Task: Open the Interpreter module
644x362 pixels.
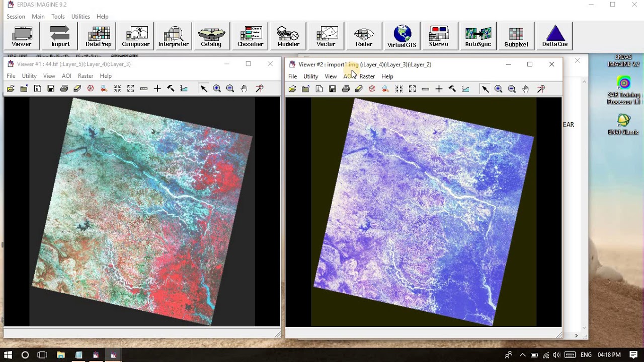Action: (x=174, y=36)
